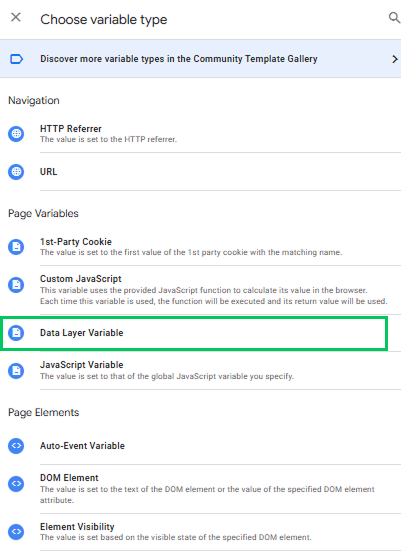Click the Element Visibility code icon

coord(16,531)
